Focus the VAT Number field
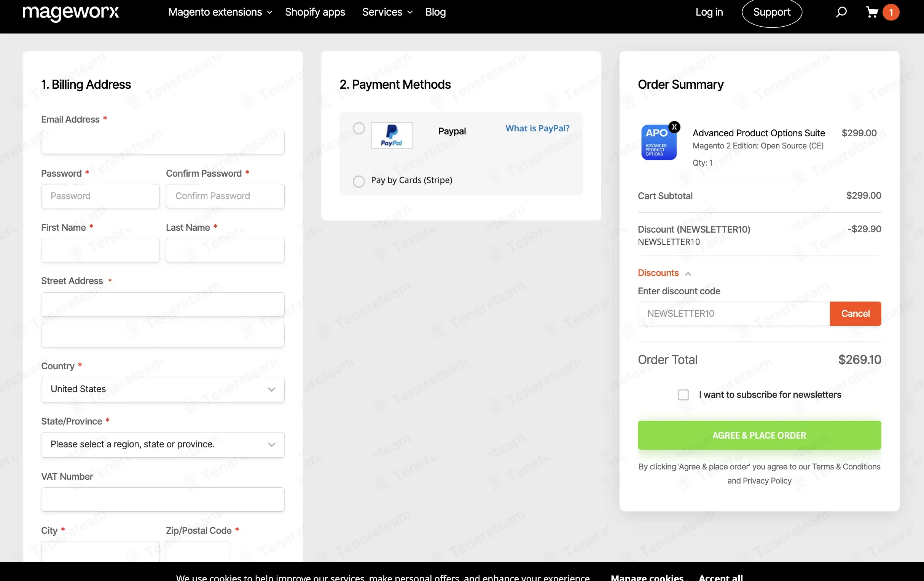 click(x=163, y=500)
